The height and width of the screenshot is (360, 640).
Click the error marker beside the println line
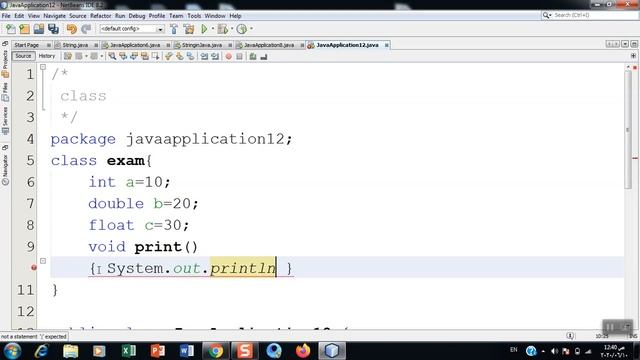coord(34,268)
